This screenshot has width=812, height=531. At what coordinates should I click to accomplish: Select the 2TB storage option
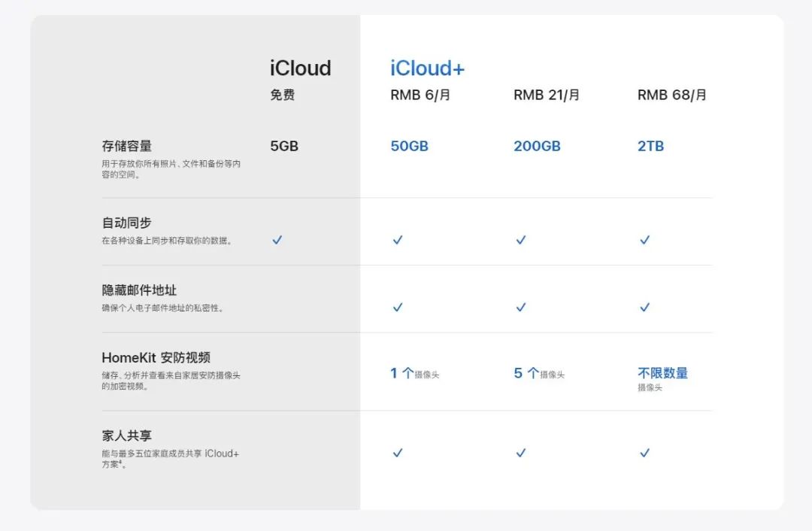(650, 146)
